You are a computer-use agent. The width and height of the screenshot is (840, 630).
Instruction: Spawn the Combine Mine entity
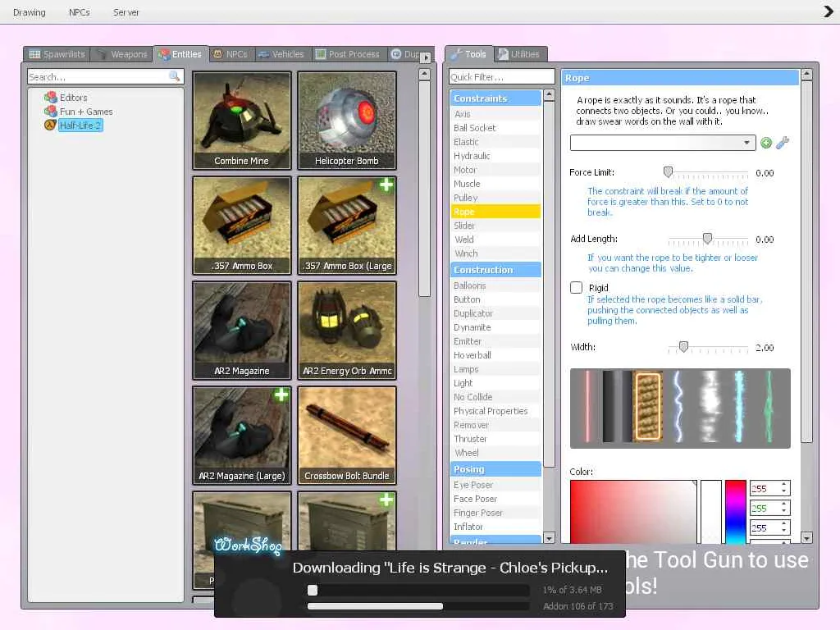click(x=242, y=121)
